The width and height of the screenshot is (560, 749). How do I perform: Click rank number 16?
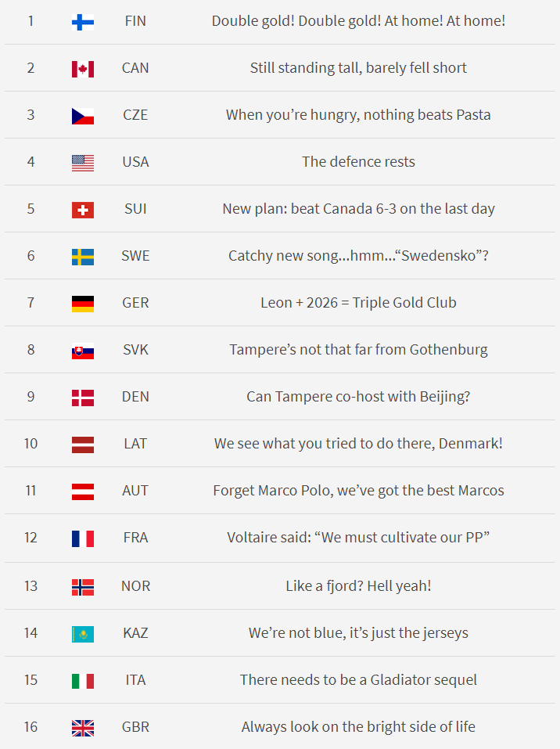pos(31,727)
